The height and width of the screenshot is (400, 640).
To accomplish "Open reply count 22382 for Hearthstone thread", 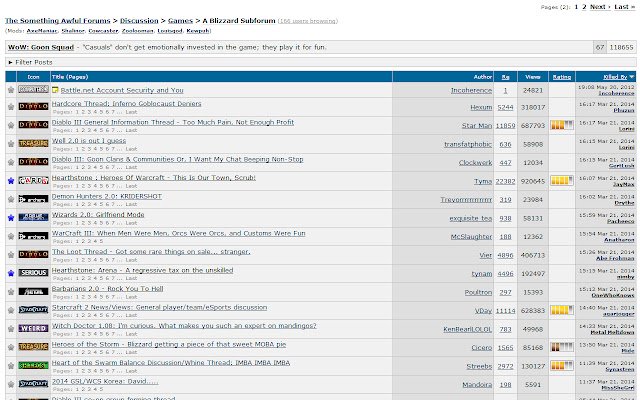I will pyautogui.click(x=505, y=181).
